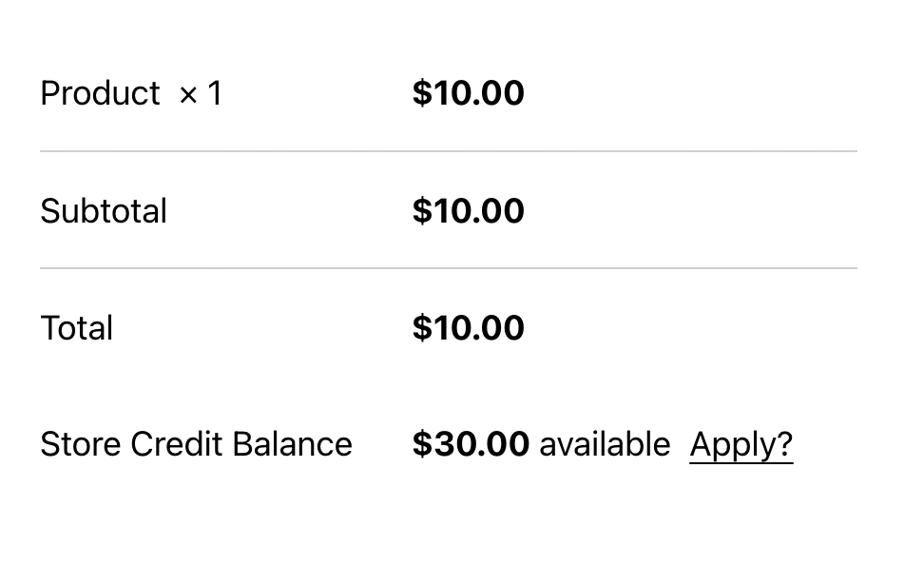The width and height of the screenshot is (924, 565).
Task: Click the quantity number 1
Action: point(215,93)
